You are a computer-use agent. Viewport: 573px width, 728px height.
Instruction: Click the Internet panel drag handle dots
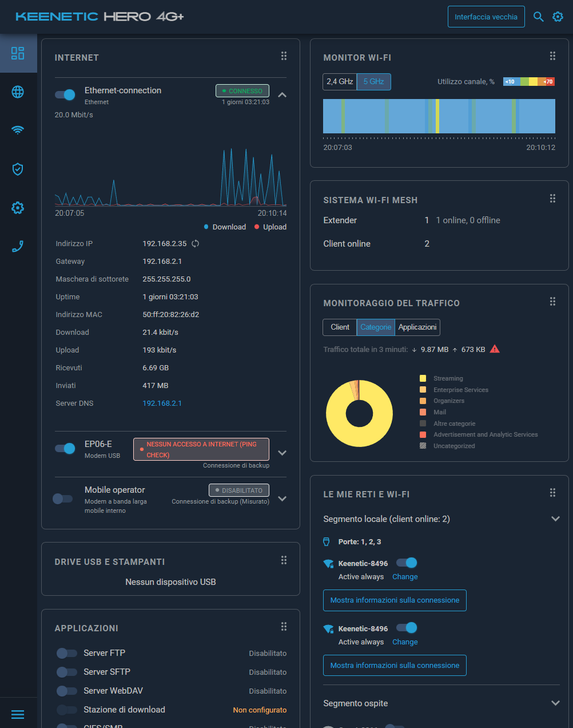pyautogui.click(x=284, y=56)
